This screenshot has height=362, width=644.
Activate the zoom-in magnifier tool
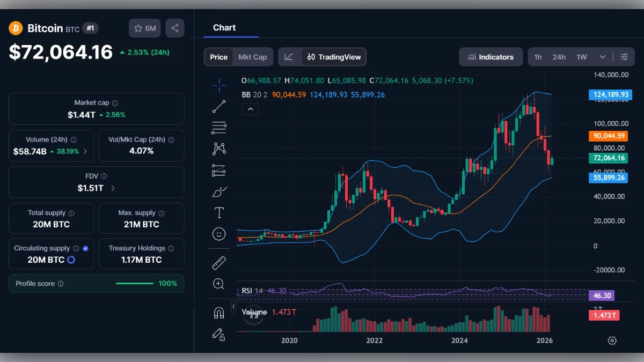click(219, 284)
